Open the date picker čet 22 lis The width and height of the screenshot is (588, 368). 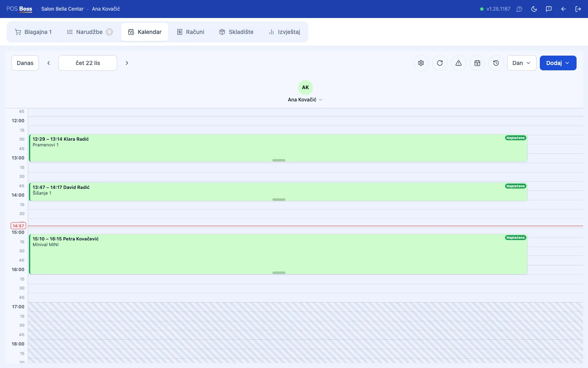coord(88,63)
